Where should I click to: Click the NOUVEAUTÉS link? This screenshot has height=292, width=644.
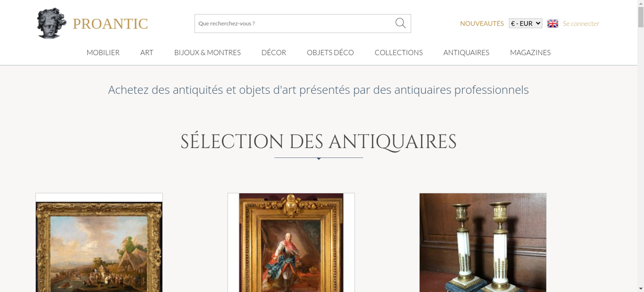coord(482,23)
